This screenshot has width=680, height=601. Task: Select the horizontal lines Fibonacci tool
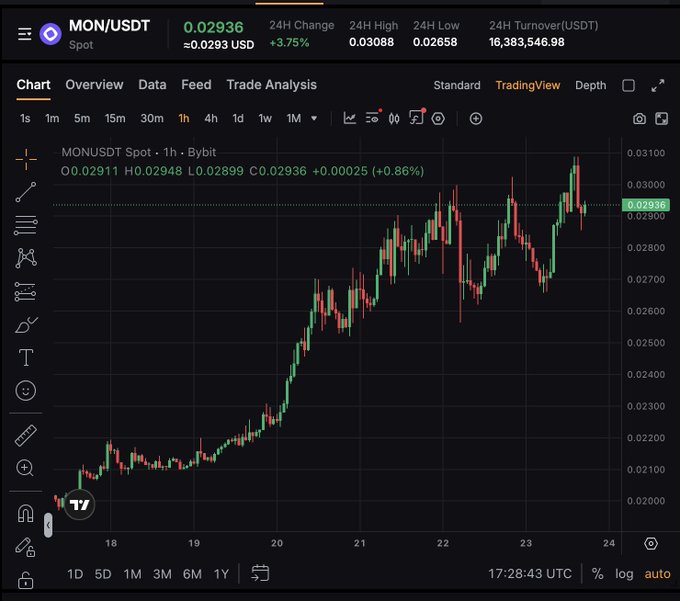pos(26,225)
